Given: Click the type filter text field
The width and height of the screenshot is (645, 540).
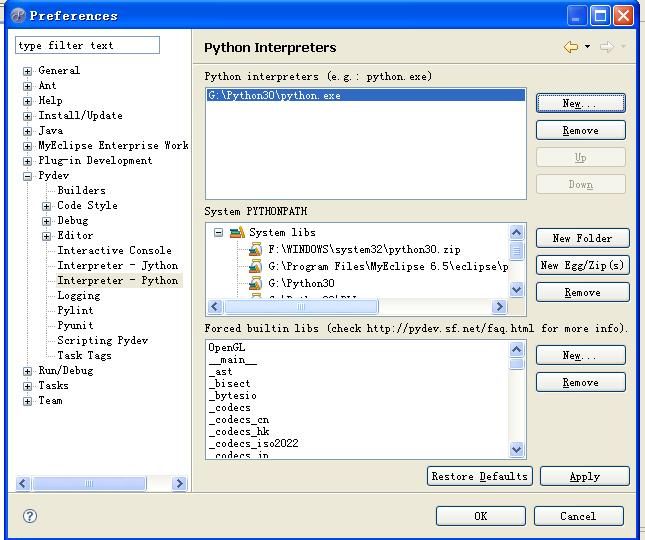Looking at the screenshot, I should click(x=87, y=45).
